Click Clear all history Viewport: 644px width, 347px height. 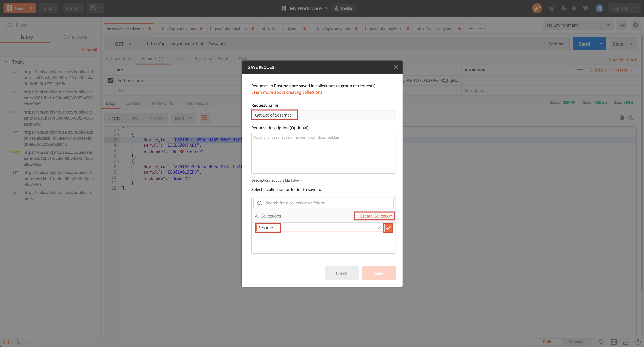(x=89, y=50)
